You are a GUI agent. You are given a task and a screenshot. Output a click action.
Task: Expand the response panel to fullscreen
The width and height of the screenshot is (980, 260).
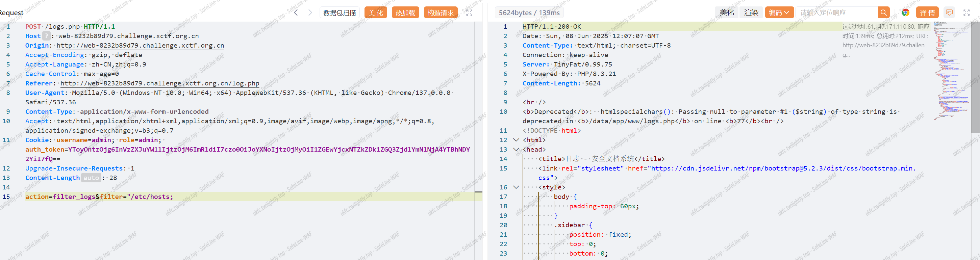[x=966, y=12]
